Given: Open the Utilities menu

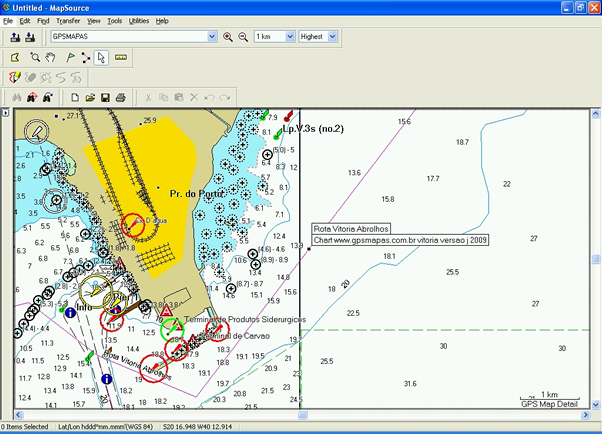Looking at the screenshot, I should pyautogui.click(x=139, y=20).
